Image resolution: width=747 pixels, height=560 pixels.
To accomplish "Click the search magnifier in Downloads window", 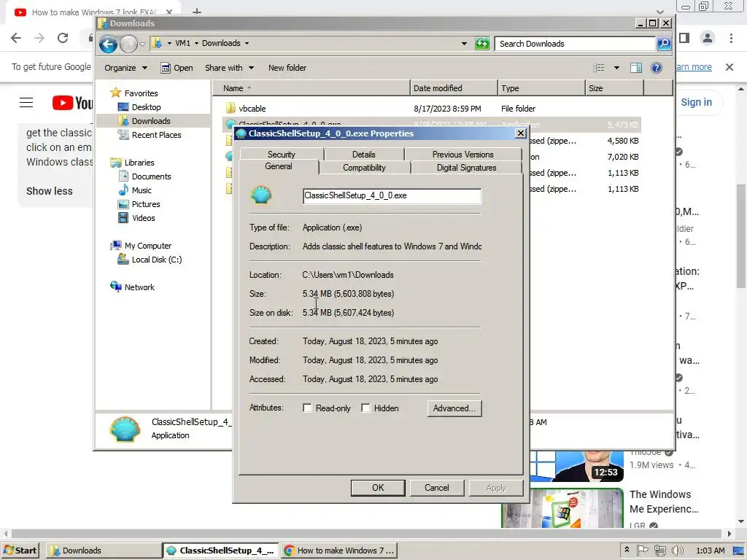I will coord(664,44).
